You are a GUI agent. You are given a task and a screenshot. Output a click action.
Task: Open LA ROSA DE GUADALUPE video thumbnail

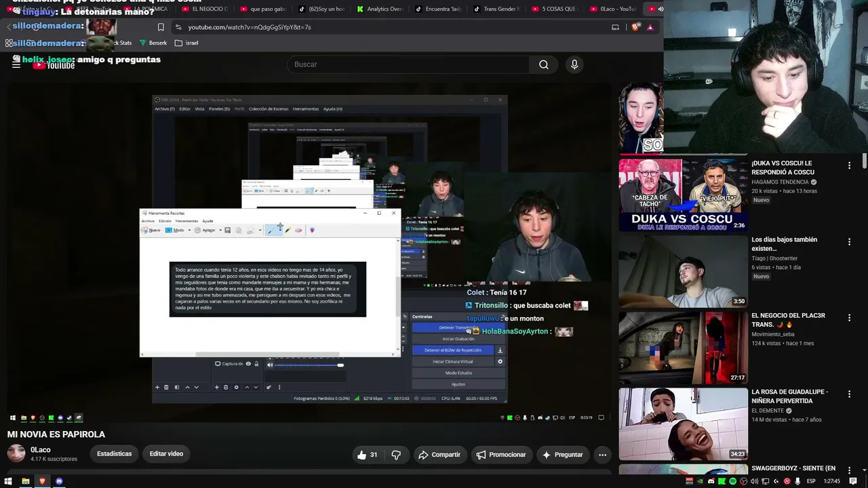click(683, 424)
